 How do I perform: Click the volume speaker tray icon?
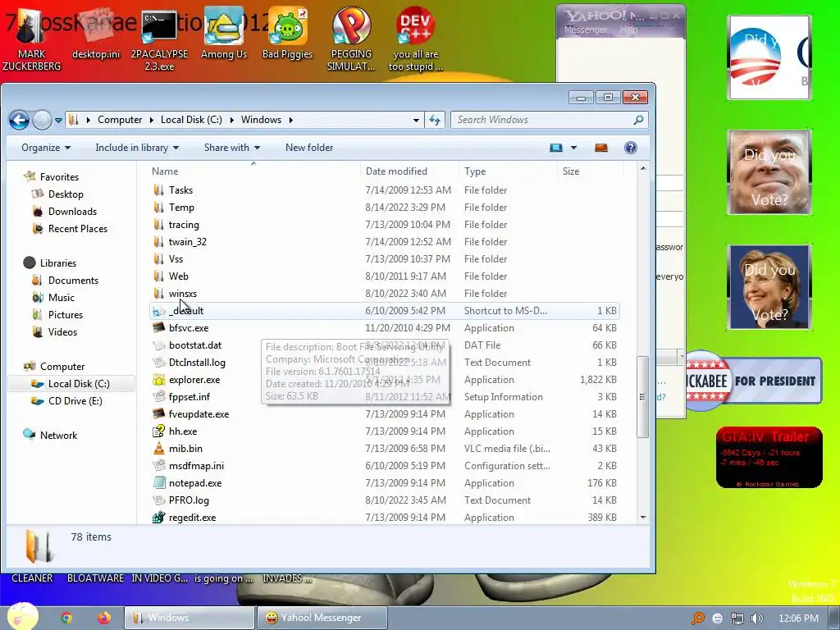(x=757, y=619)
